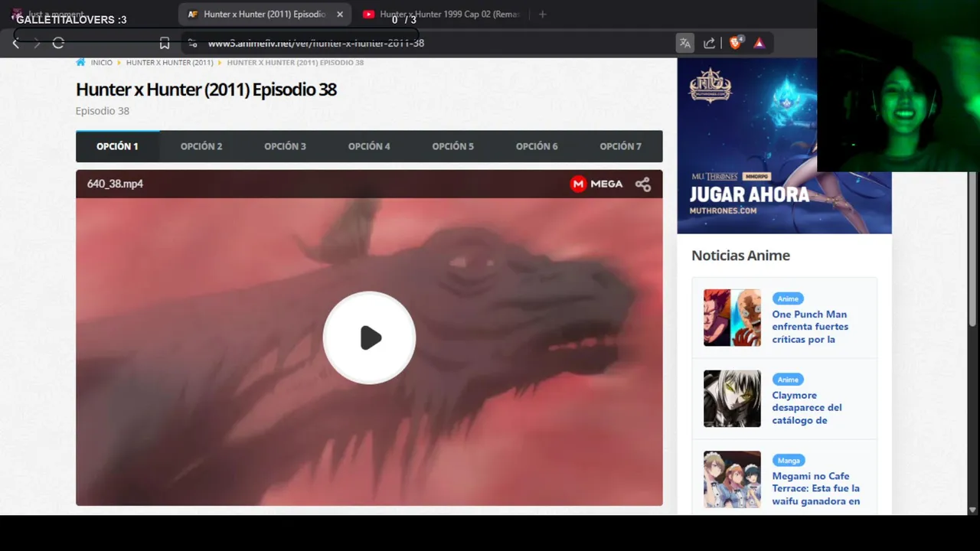The width and height of the screenshot is (980, 551).
Task: Click the INICIO breadcrumb link
Action: (x=101, y=63)
